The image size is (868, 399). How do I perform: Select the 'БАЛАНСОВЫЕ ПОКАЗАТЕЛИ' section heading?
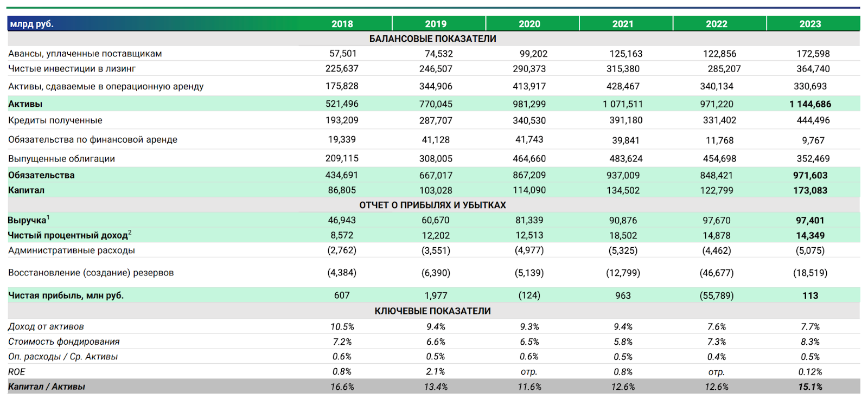pos(432,38)
